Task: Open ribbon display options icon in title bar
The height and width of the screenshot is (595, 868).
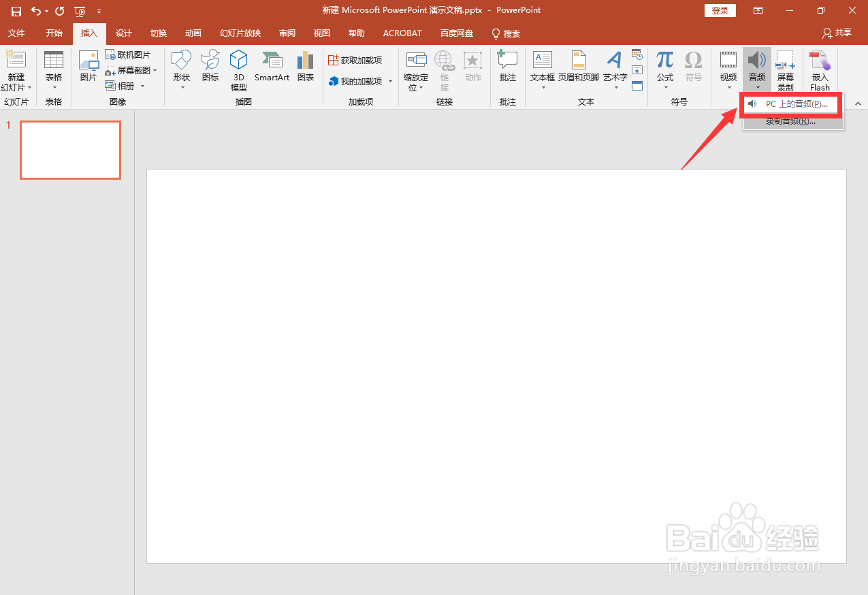Action: tap(758, 11)
